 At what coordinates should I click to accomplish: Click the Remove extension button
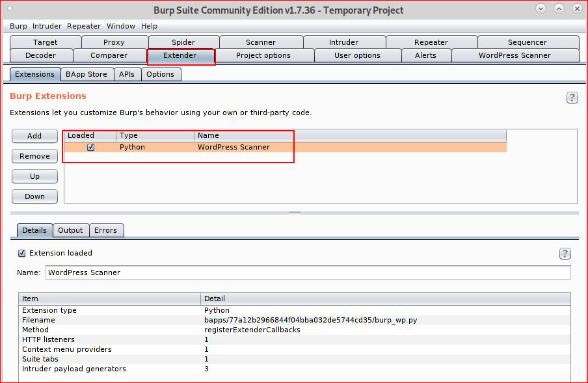coord(34,156)
